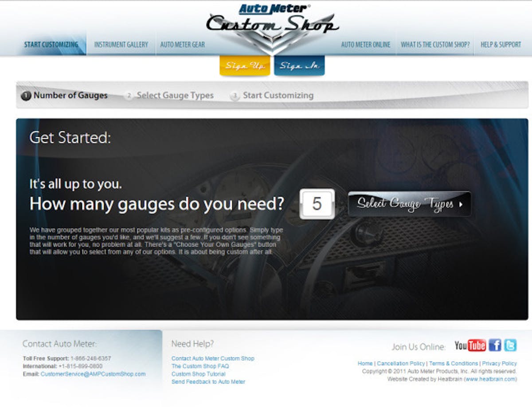Image resolution: width=532 pixels, height=407 pixels.
Task: Open the Auto Meter Gear menu
Action: (x=183, y=44)
